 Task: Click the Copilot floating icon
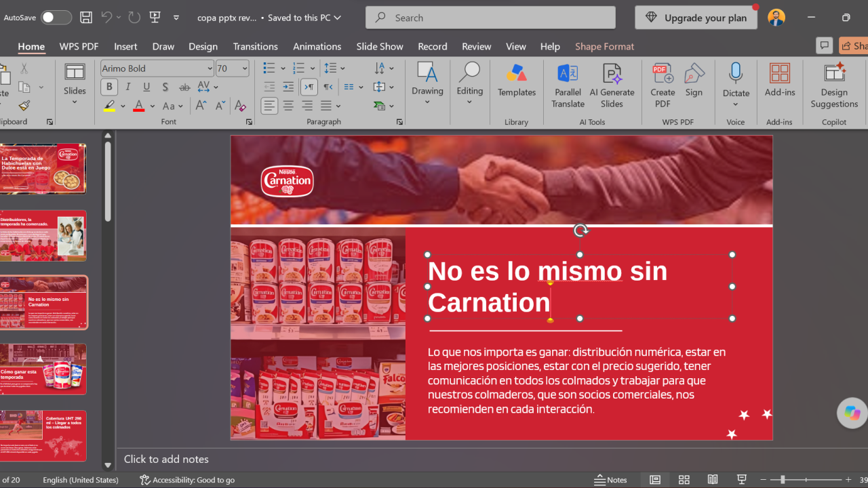(852, 413)
